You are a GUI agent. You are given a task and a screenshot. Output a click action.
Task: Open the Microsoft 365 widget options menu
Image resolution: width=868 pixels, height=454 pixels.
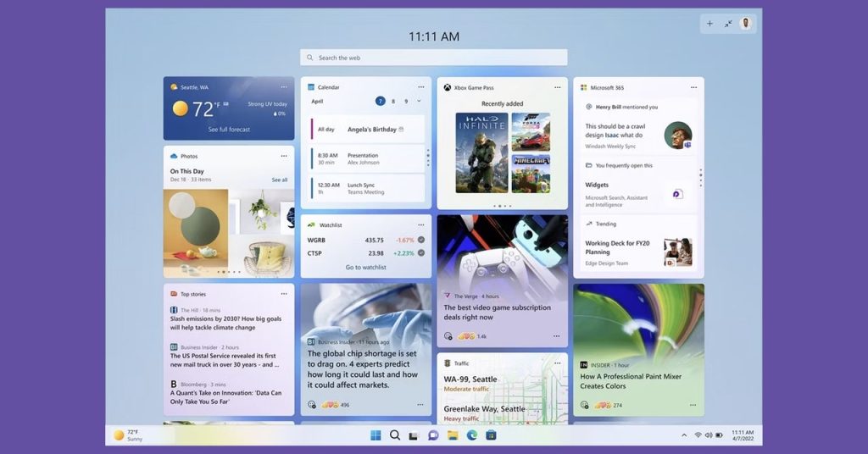tap(693, 87)
